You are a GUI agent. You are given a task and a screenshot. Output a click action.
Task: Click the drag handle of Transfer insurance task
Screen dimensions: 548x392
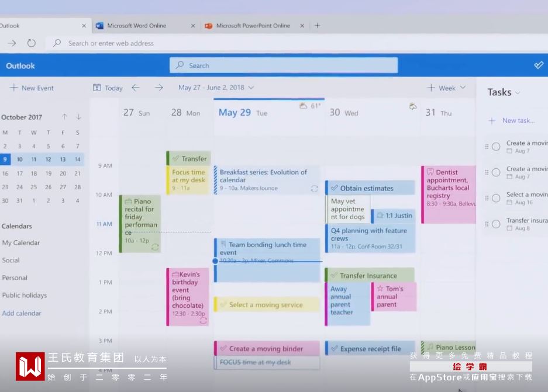[487, 224]
